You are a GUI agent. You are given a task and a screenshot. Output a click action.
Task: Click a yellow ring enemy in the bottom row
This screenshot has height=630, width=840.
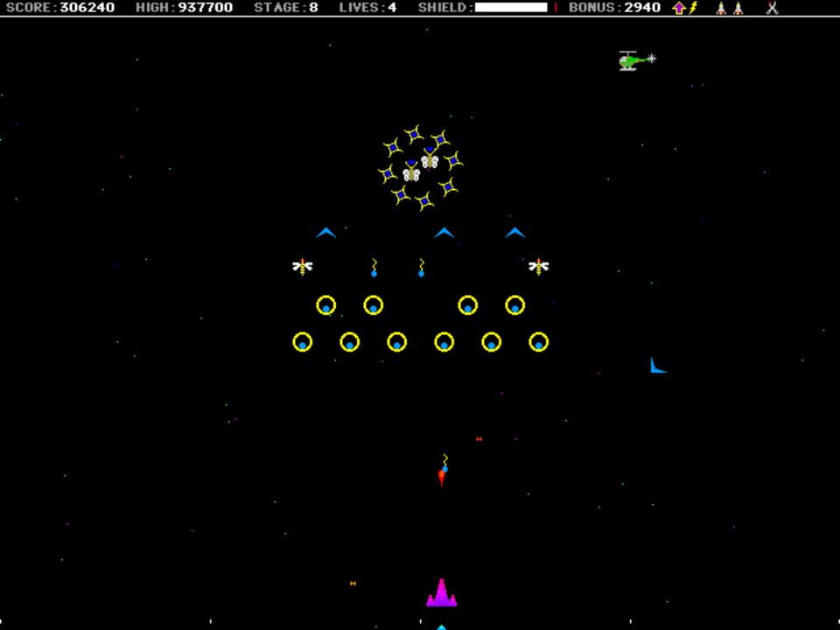point(396,342)
